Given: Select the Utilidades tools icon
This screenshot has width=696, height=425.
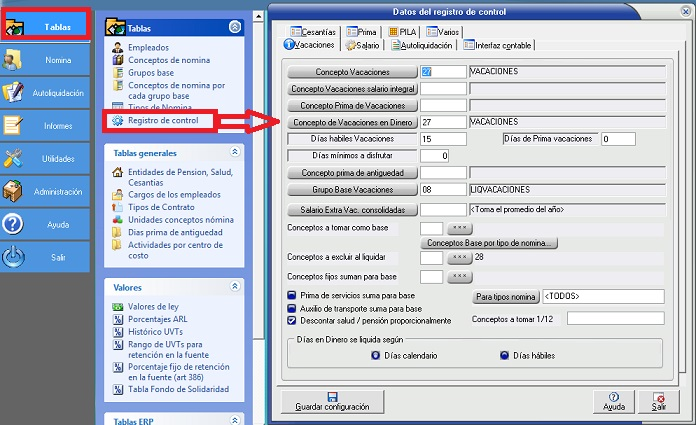Looking at the screenshot, I should (x=14, y=158).
